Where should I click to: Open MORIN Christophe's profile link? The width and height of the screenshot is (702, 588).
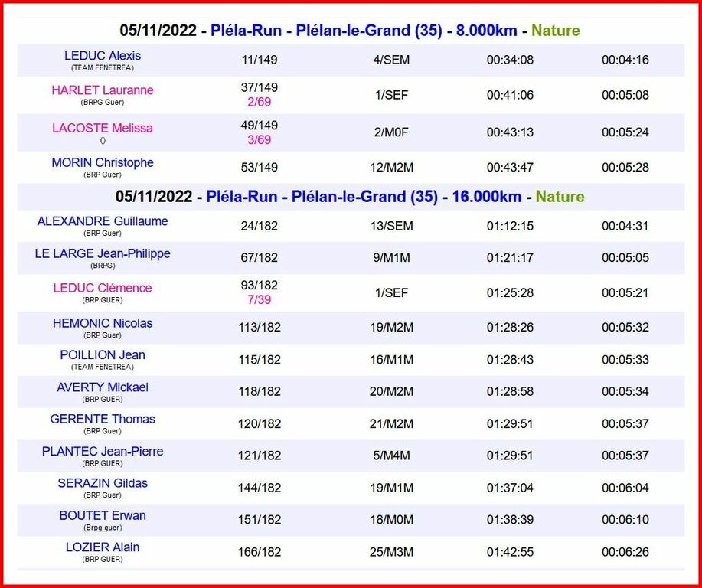point(103,162)
